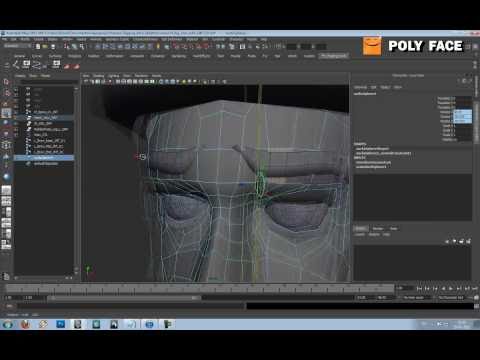Open the File menu in the menu bar

tap(4, 39)
